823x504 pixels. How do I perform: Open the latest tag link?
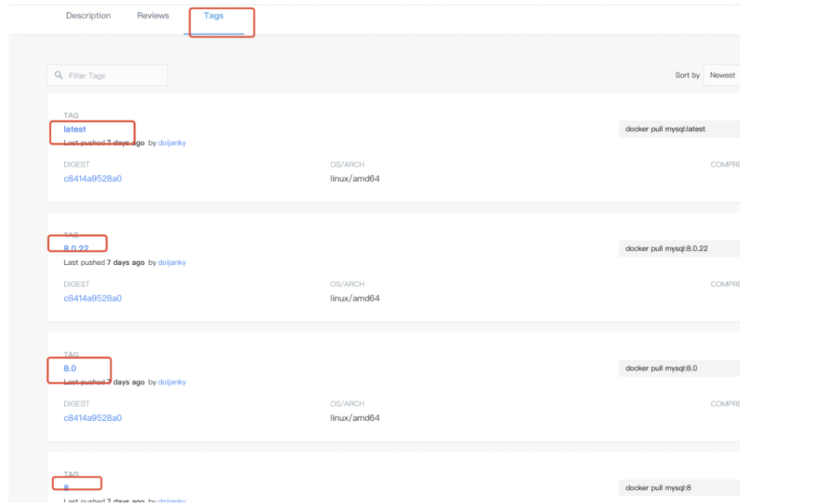pyautogui.click(x=75, y=129)
